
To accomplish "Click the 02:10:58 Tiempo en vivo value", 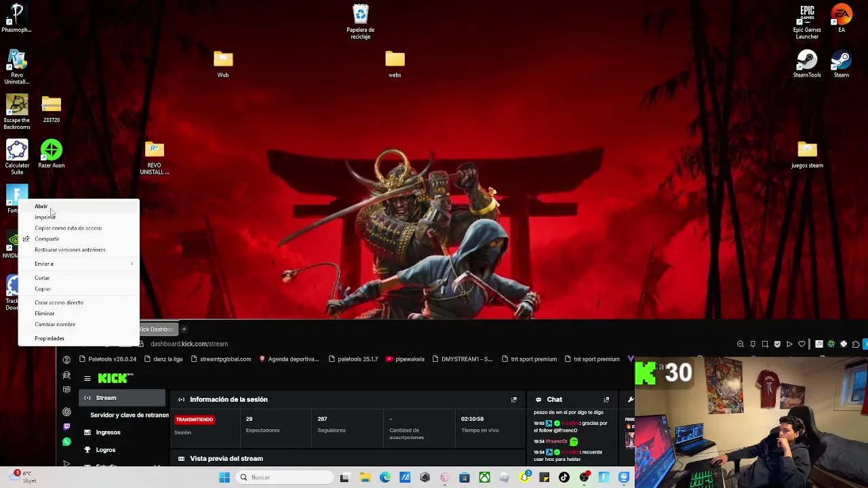I will 472,419.
